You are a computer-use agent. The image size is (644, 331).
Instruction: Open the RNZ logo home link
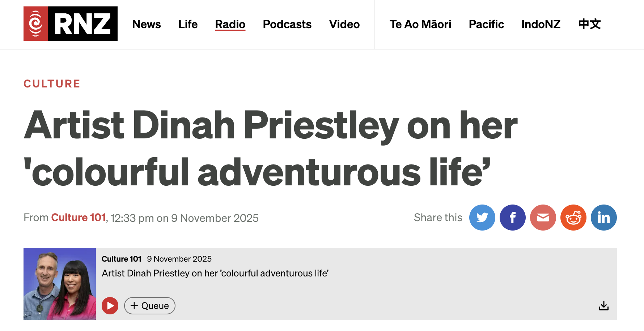[x=71, y=23]
